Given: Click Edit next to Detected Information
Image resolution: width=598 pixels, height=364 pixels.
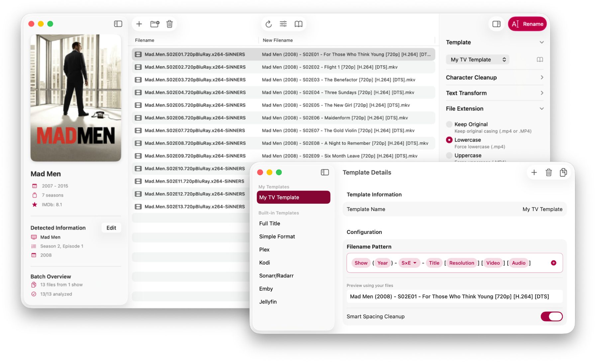Looking at the screenshot, I should tap(111, 228).
